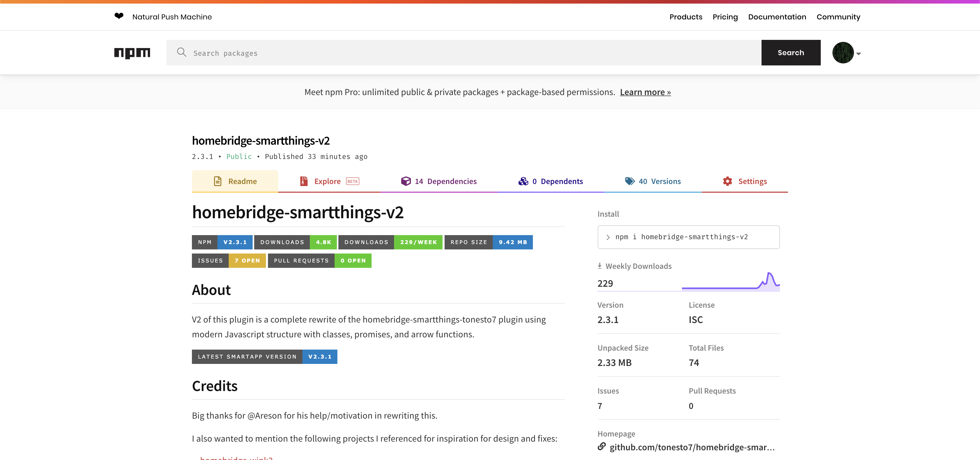This screenshot has height=460, width=980.
Task: Open package Settings via the gear icon
Action: tap(727, 181)
